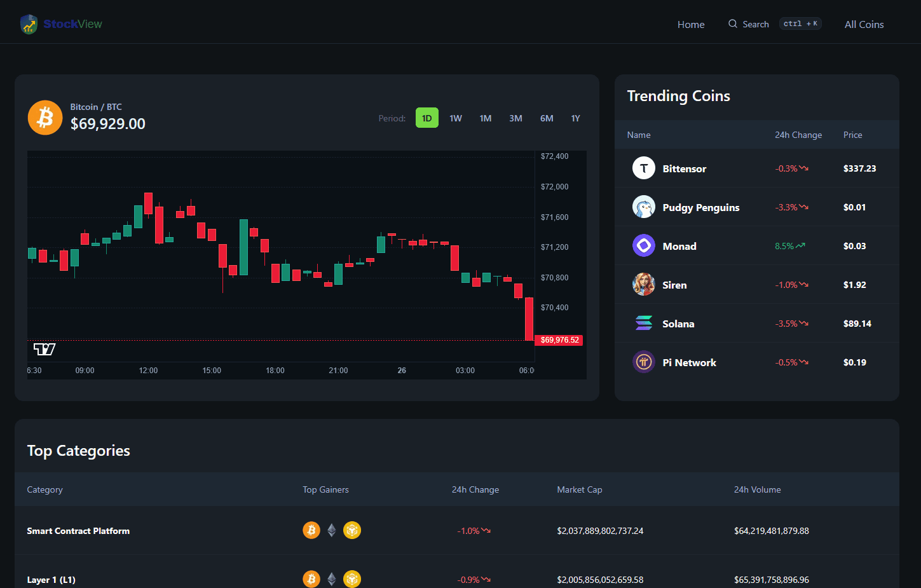Click the Monad coin icon
Screen dimensions: 921x588
[x=643, y=246]
